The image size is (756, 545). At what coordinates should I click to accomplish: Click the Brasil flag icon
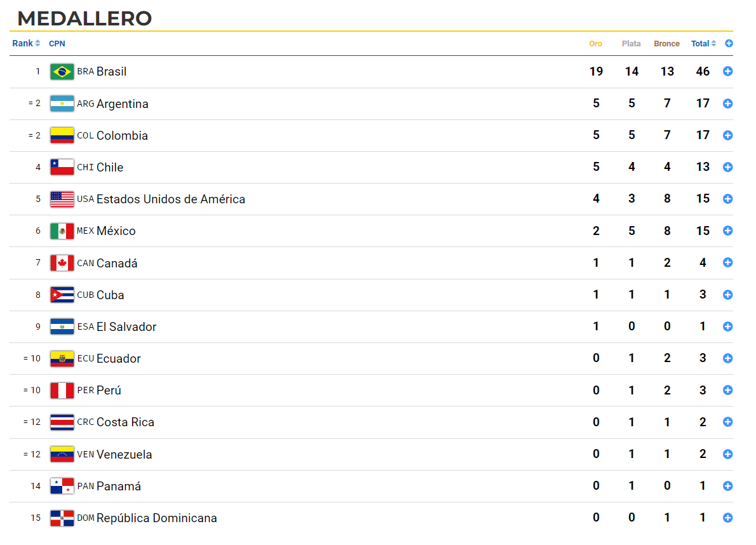[62, 72]
